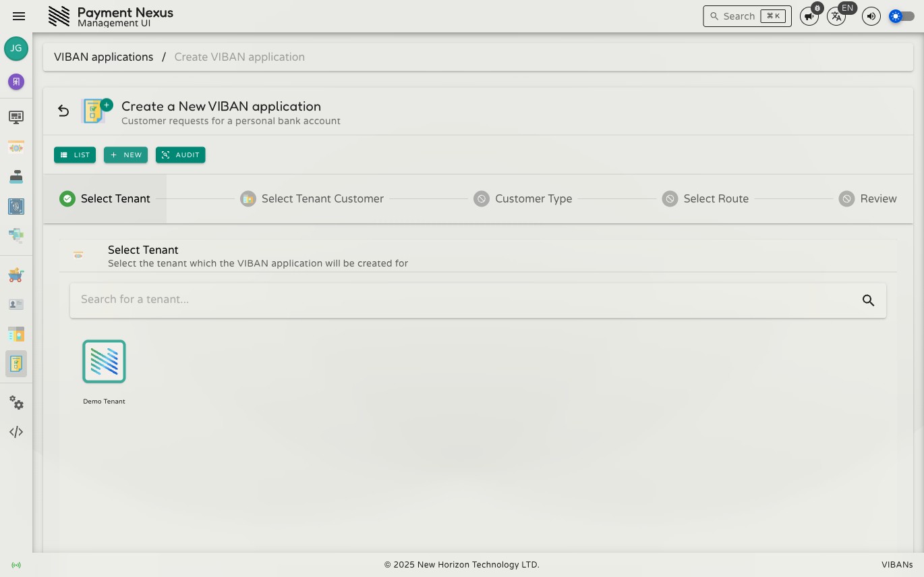The width and height of the screenshot is (924, 577).
Task: Click the back arrow beside the title
Action: pos(63,111)
